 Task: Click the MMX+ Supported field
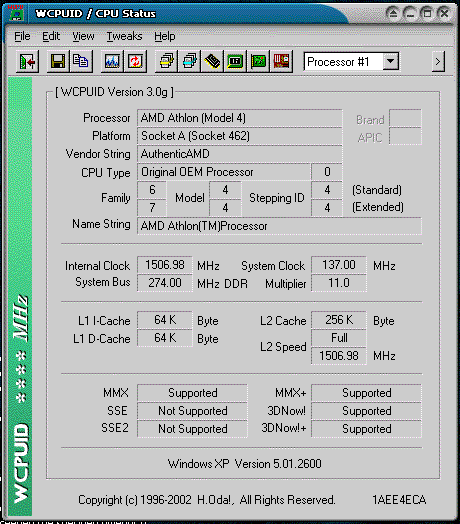point(366,393)
